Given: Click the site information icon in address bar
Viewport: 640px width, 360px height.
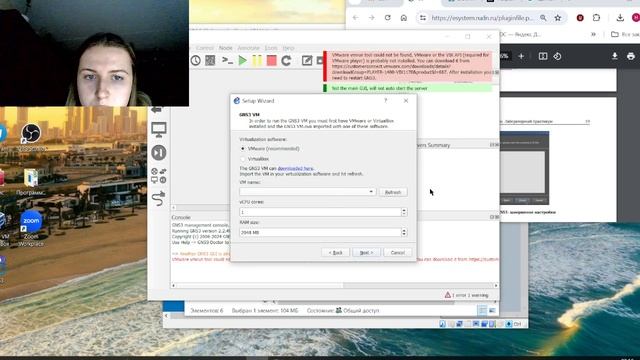Looking at the screenshot, I should click(423, 18).
